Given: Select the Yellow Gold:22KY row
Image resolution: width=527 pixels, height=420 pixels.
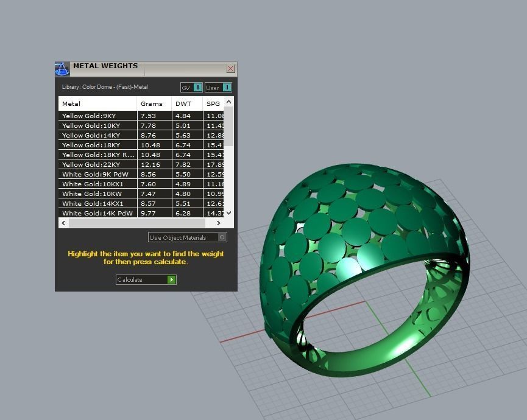Looking at the screenshot, I should (x=141, y=164).
